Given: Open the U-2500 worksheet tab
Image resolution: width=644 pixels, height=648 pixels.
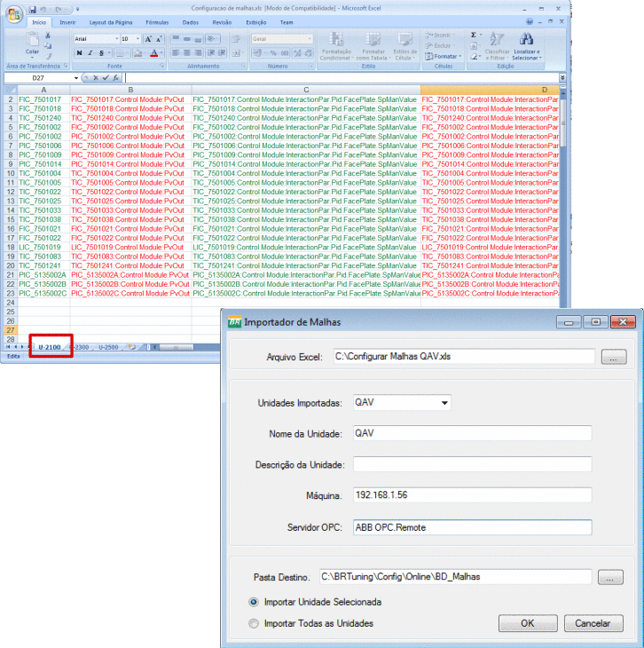Looking at the screenshot, I should (108, 347).
